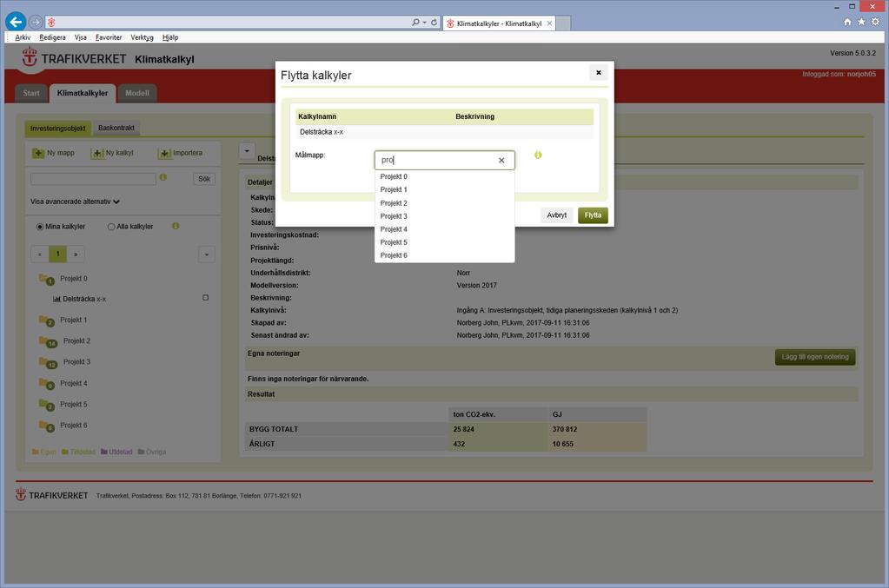889x588 pixels.
Task: Open the dropdown arrow left of Delsträcka heading
Action: tap(247, 151)
